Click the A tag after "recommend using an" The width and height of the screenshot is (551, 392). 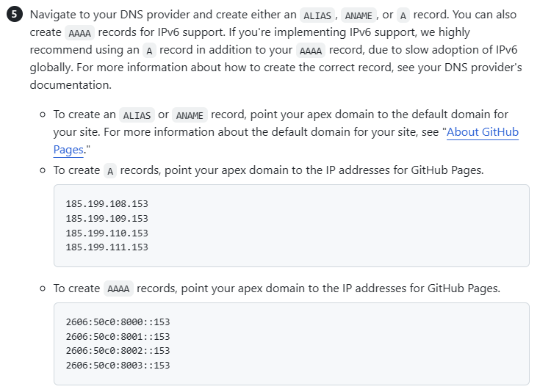[149, 51]
